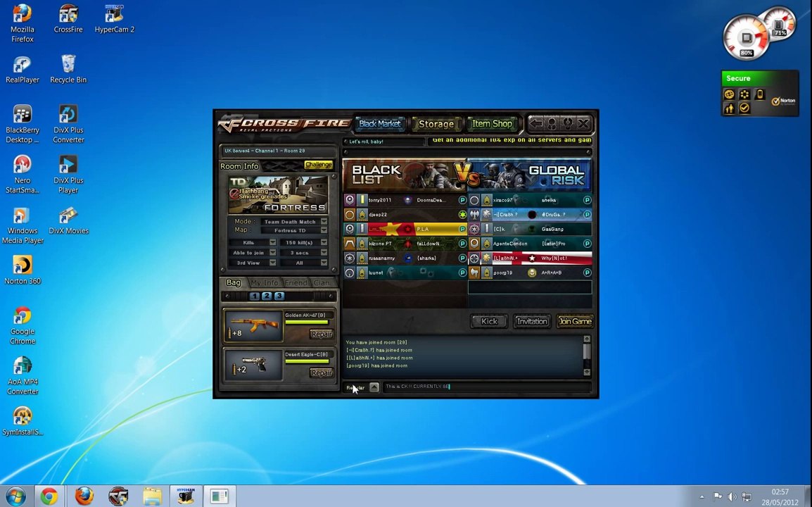Open DivX Plus Player shortcut
Viewport: 812px width, 507px height.
pyautogui.click(x=68, y=175)
